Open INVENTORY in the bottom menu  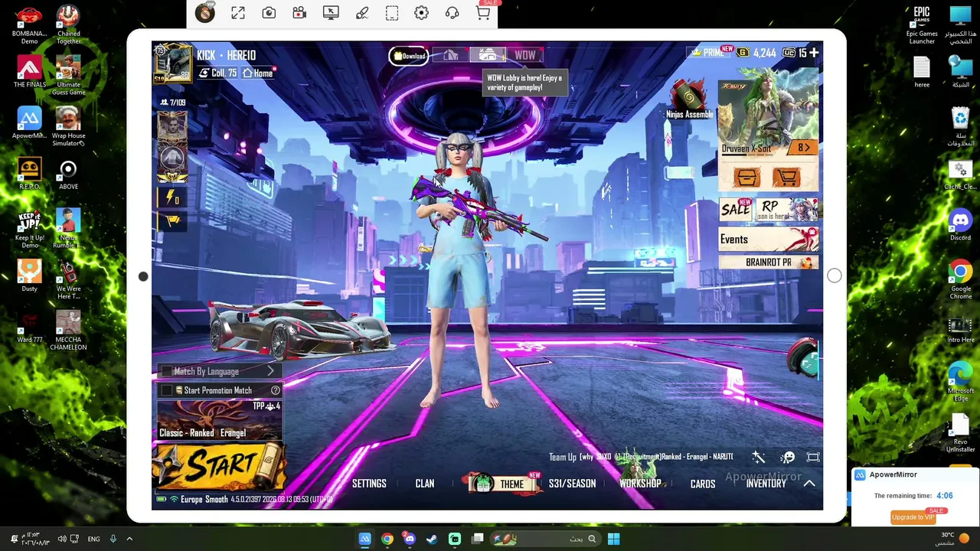pyautogui.click(x=766, y=484)
